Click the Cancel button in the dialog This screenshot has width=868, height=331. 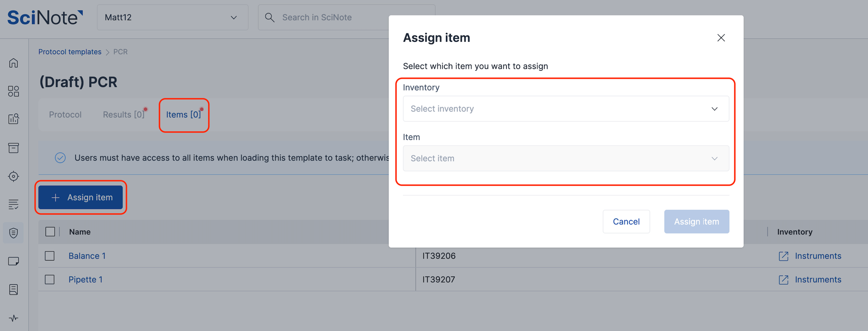click(626, 221)
